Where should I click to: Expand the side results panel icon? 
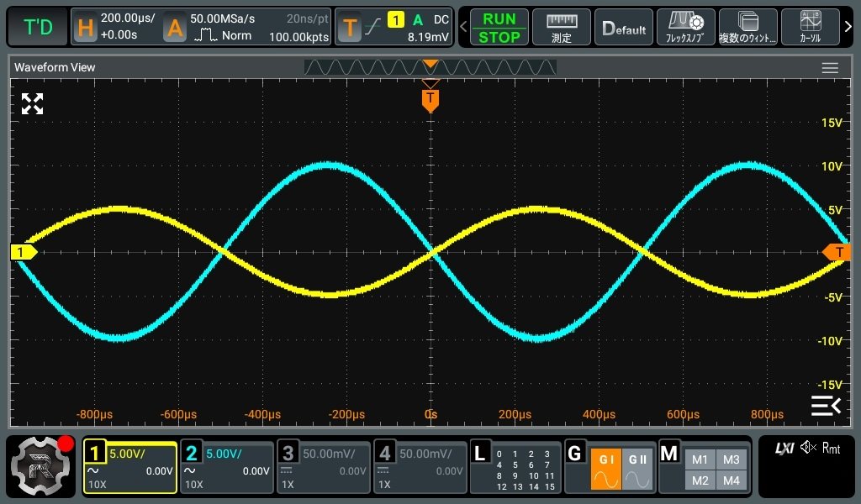(x=826, y=405)
